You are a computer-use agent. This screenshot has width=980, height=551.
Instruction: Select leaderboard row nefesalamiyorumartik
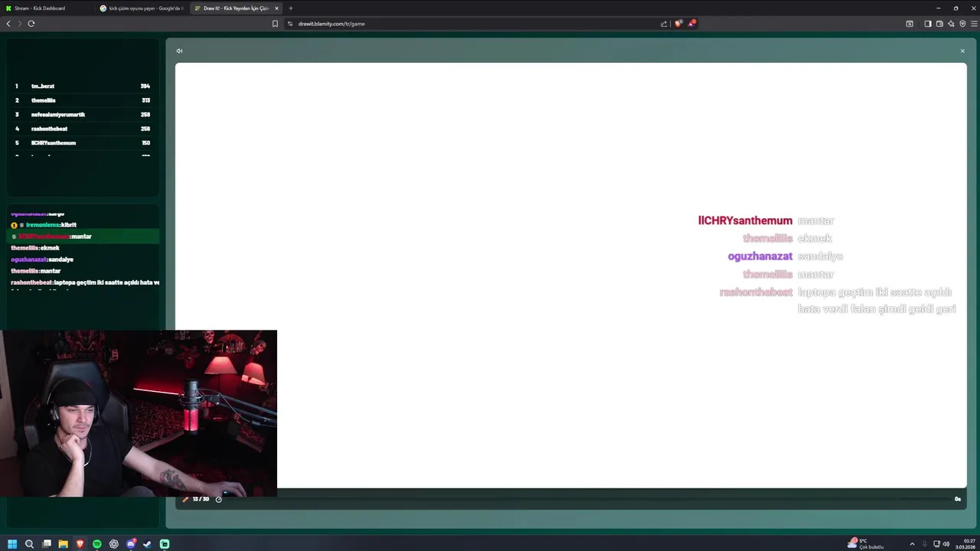[x=83, y=115]
